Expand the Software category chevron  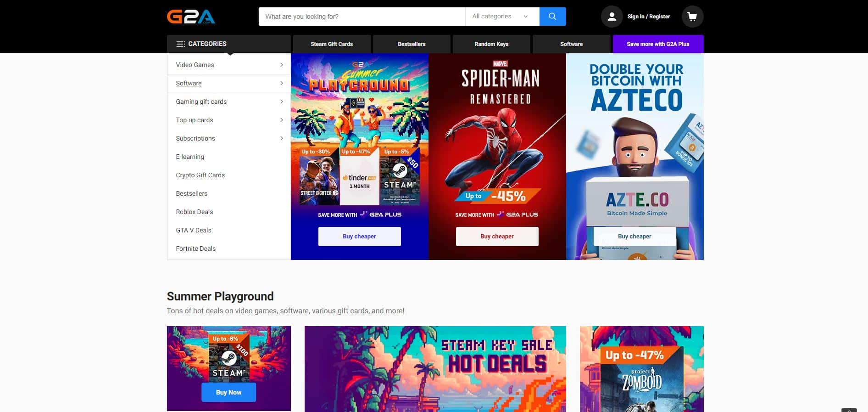[281, 83]
